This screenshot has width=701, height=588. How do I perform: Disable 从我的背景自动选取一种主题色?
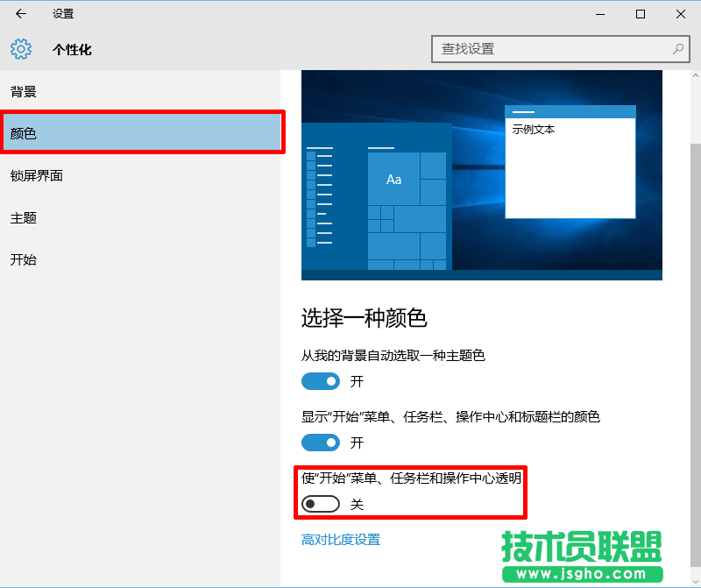tap(321, 381)
